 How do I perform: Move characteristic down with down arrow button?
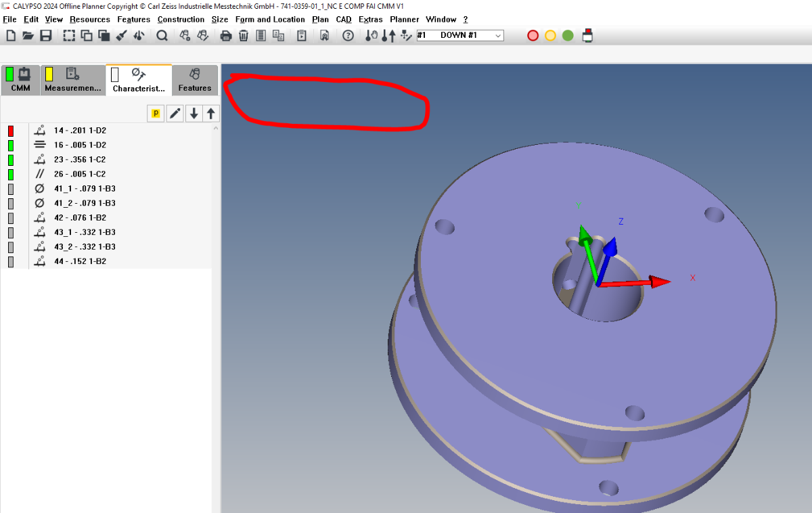point(194,114)
